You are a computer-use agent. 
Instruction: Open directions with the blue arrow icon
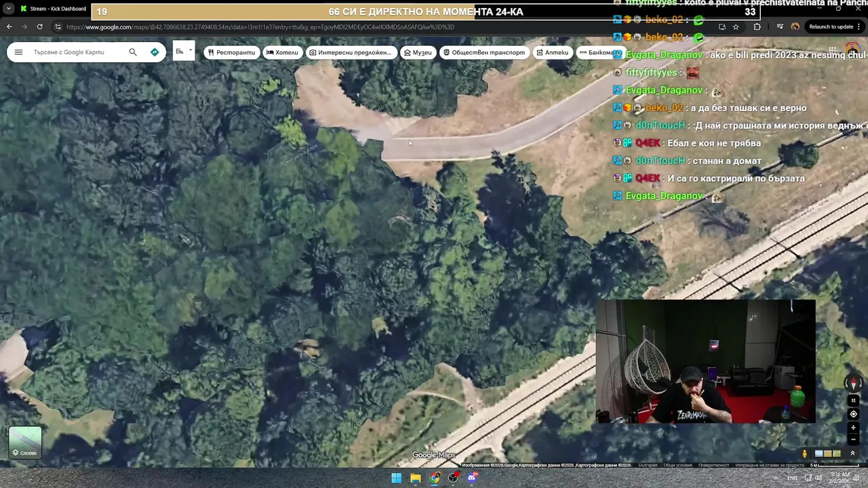[x=155, y=52]
